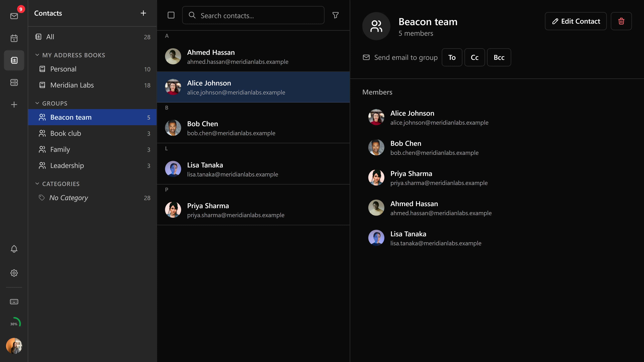Click the Book club group people icon
Screen dimensions: 644x362
42,133
